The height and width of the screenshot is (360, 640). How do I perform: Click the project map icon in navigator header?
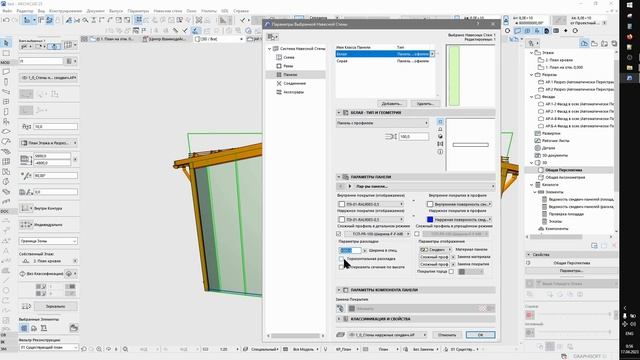584,43
